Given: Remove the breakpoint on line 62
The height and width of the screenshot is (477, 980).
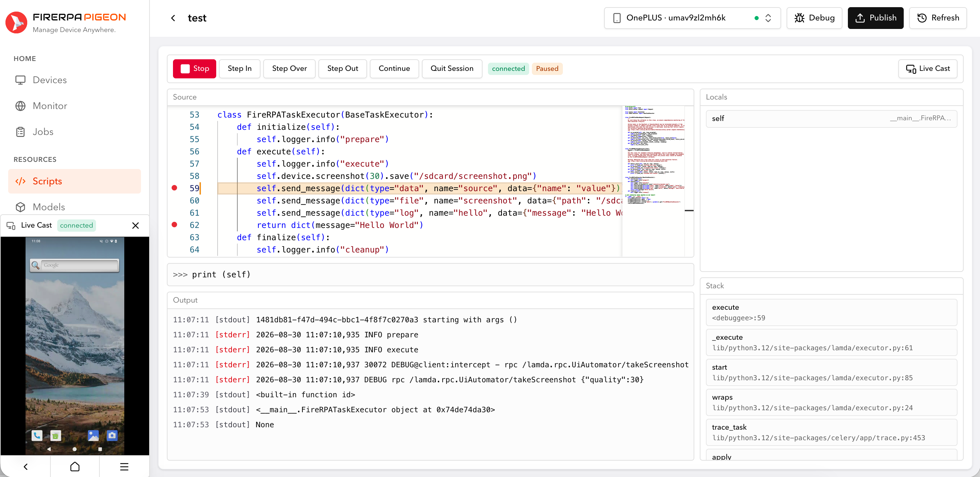Looking at the screenshot, I should pyautogui.click(x=174, y=225).
